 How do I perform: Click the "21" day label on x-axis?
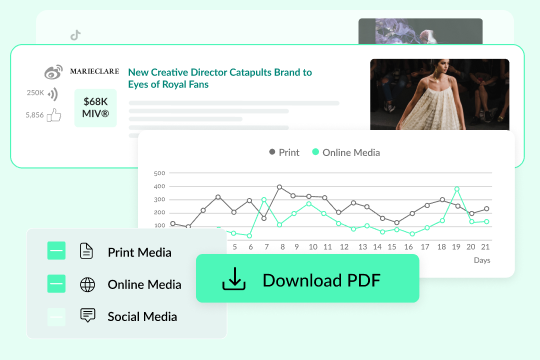(485, 247)
